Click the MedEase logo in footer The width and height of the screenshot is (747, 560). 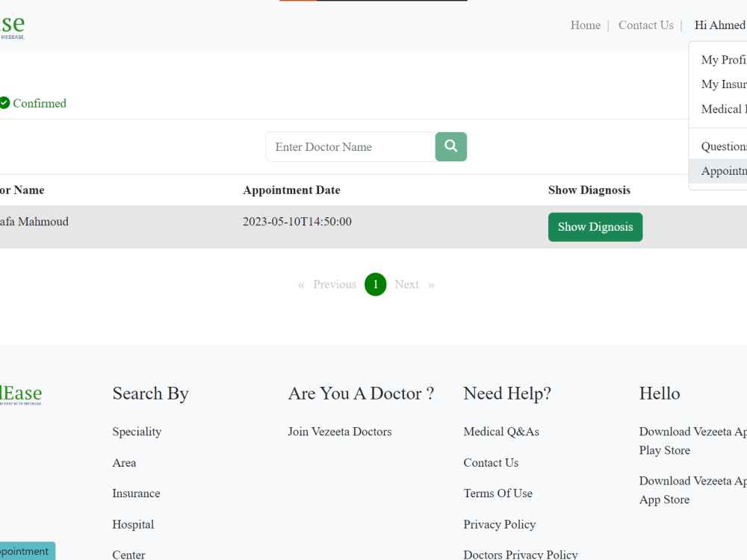click(x=21, y=395)
